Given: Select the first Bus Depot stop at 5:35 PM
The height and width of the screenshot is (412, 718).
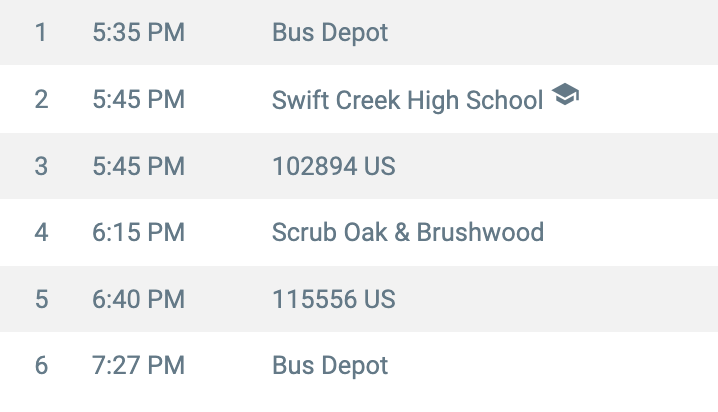Looking at the screenshot, I should (x=330, y=33).
